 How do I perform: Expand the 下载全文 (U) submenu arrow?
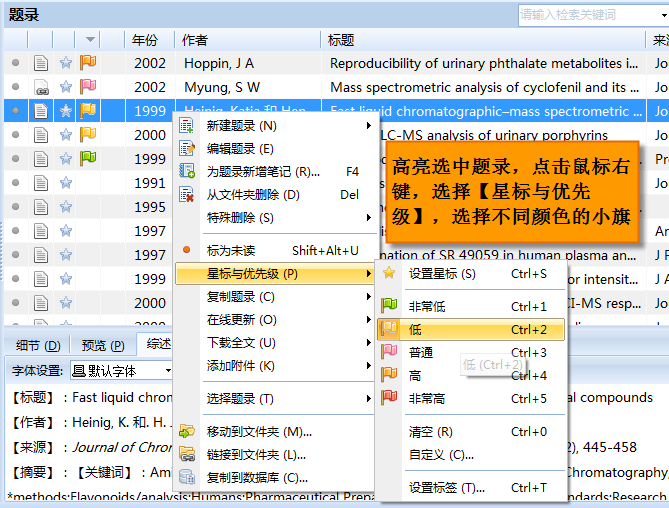tap(369, 343)
